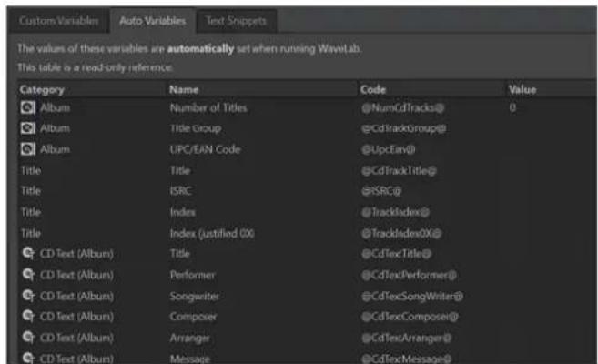Select the Songwriter name cell
The image size is (598, 364).
195,296
